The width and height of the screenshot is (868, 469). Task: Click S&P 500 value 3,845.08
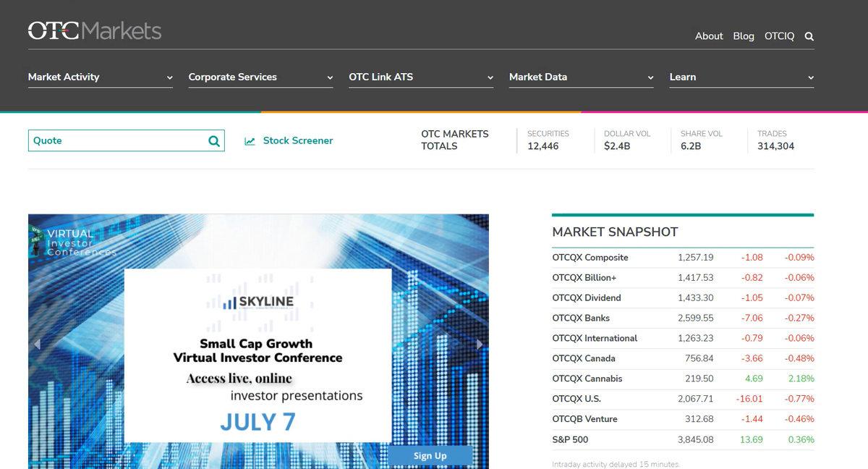pos(696,440)
